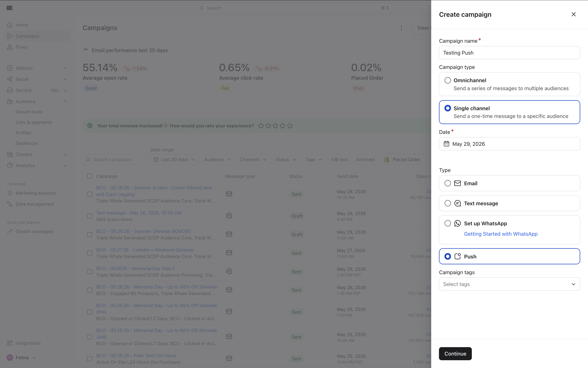Click the Integrations grid icon
Image resolution: width=588 pixels, height=368 pixels.
pyautogui.click(x=10, y=343)
